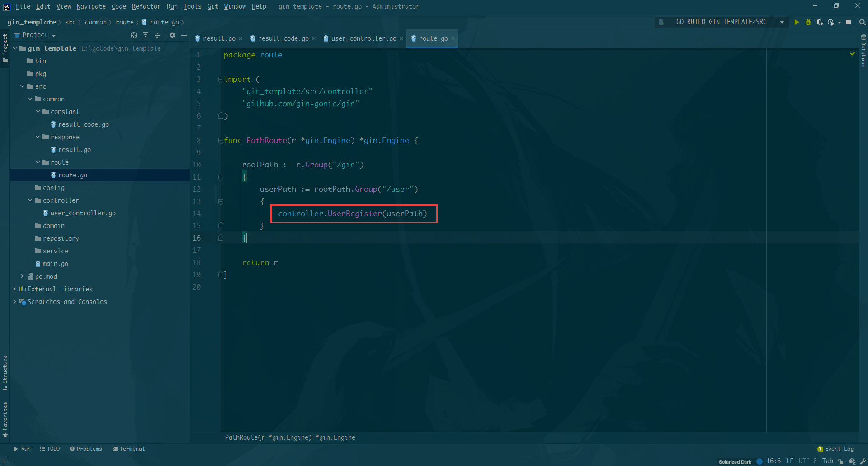
Task: Collapse the gin_template root node
Action: point(15,48)
